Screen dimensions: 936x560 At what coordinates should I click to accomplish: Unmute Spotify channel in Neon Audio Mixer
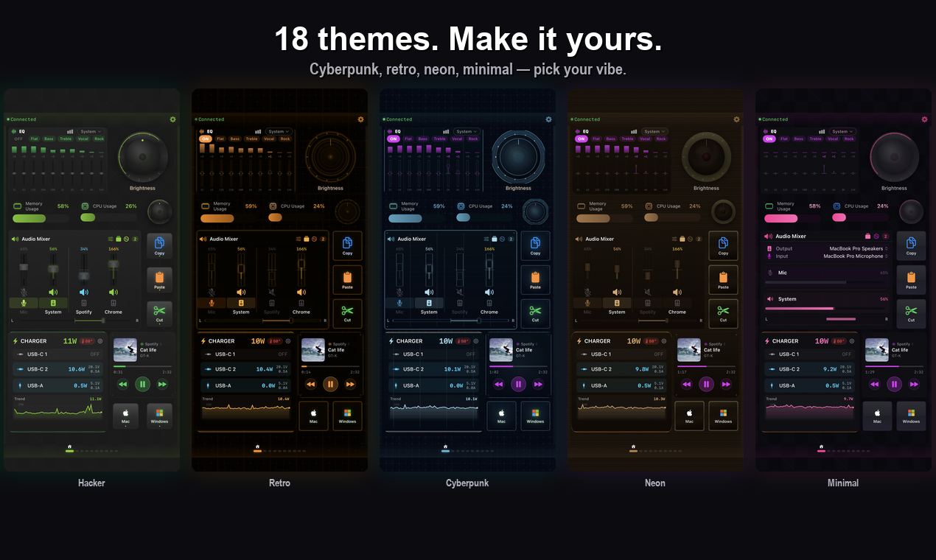point(648,293)
